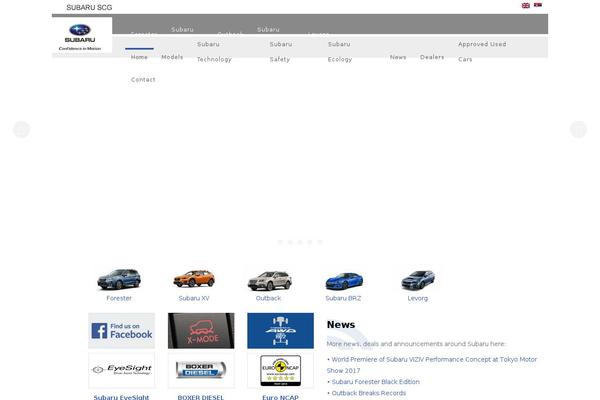600x400 pixels.
Task: Open the Subaru XV orange car image
Action: 194,279
